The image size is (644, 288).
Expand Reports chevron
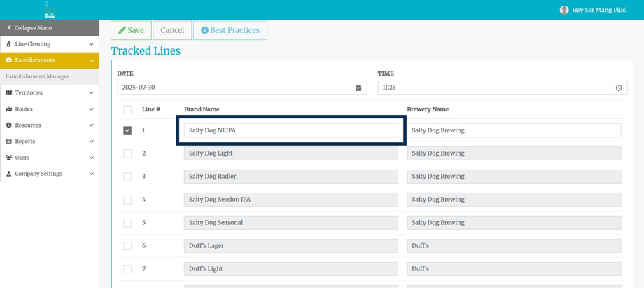91,142
